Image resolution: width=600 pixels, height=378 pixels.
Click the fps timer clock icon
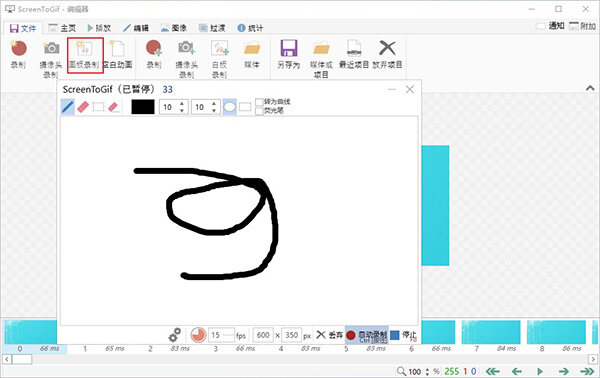[198, 335]
